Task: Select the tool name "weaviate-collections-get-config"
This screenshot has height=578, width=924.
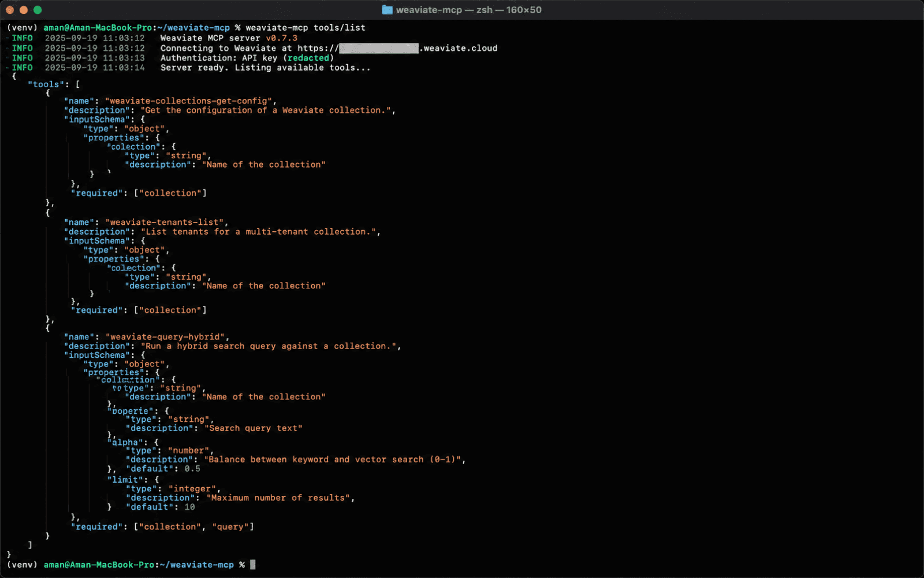Action: [x=188, y=101]
